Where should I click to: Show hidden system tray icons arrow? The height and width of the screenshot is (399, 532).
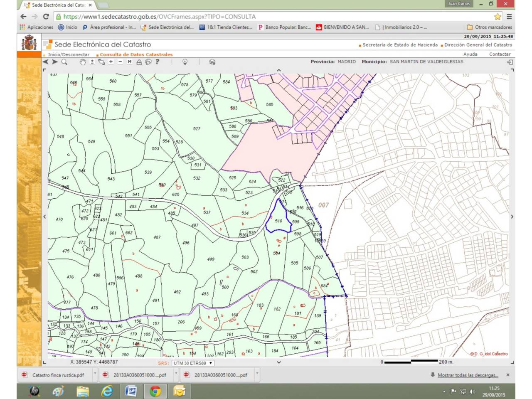pos(444,392)
